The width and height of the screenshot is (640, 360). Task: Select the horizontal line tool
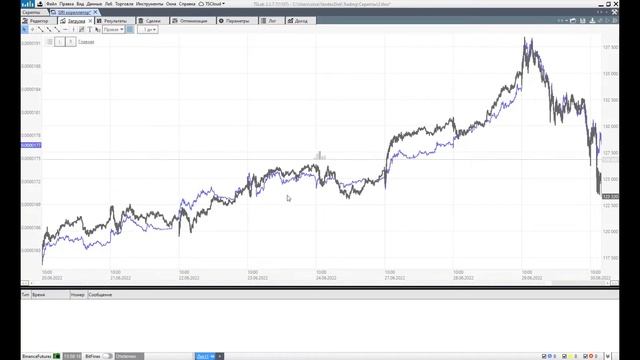(65, 29)
